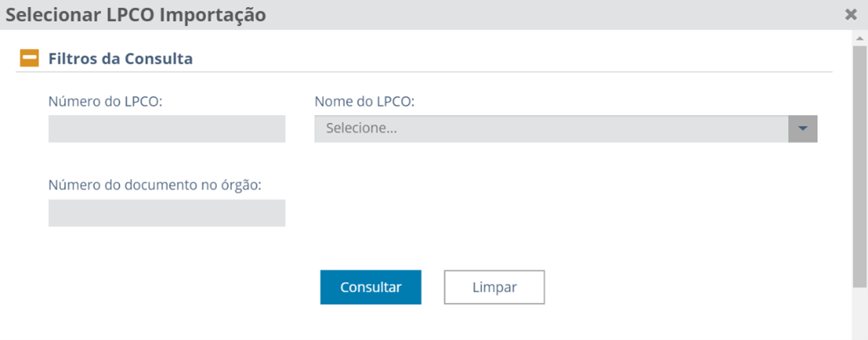
Task: Close the Selecionar LPCO Importação dialog
Action: click(851, 14)
